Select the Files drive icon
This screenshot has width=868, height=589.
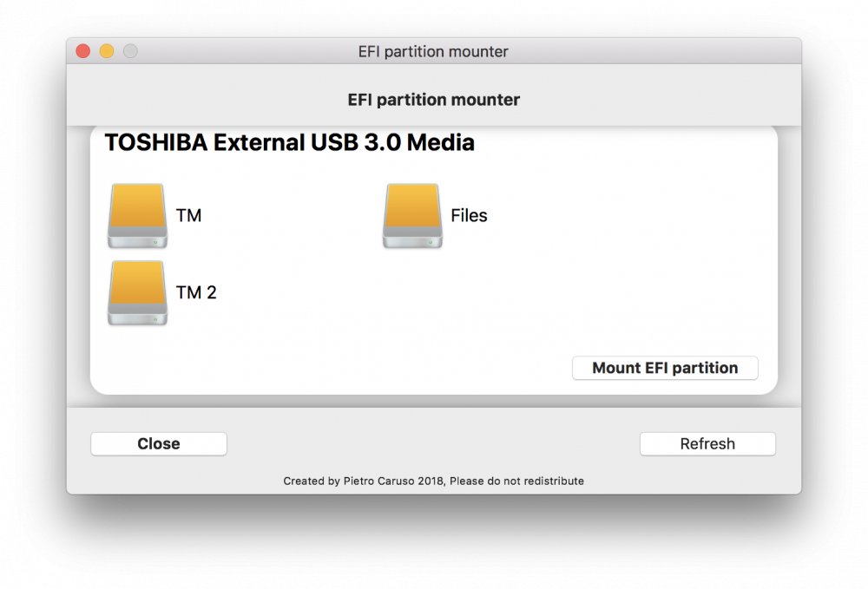412,216
